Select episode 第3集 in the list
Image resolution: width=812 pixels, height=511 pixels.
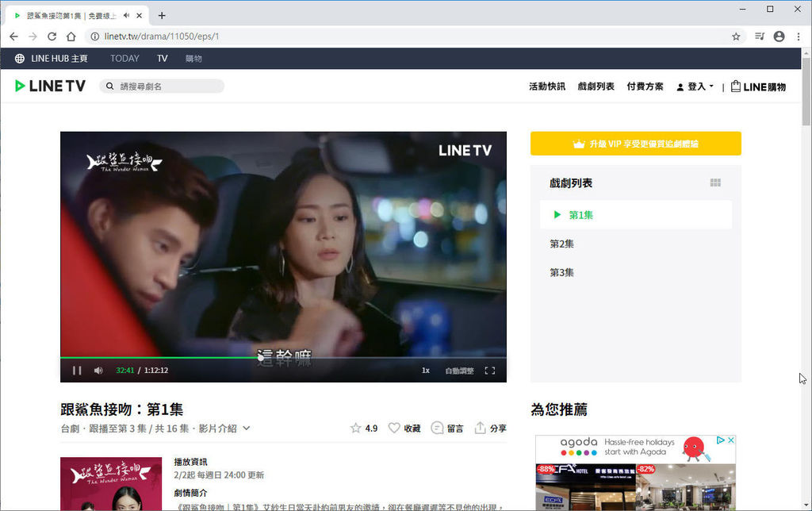point(562,273)
